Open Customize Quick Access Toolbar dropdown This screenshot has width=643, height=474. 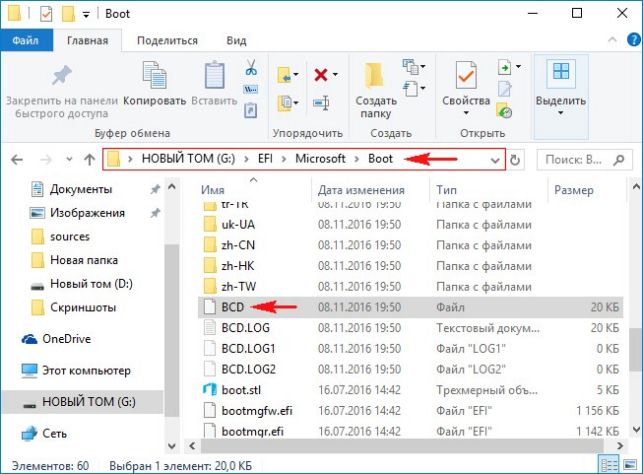point(86,15)
